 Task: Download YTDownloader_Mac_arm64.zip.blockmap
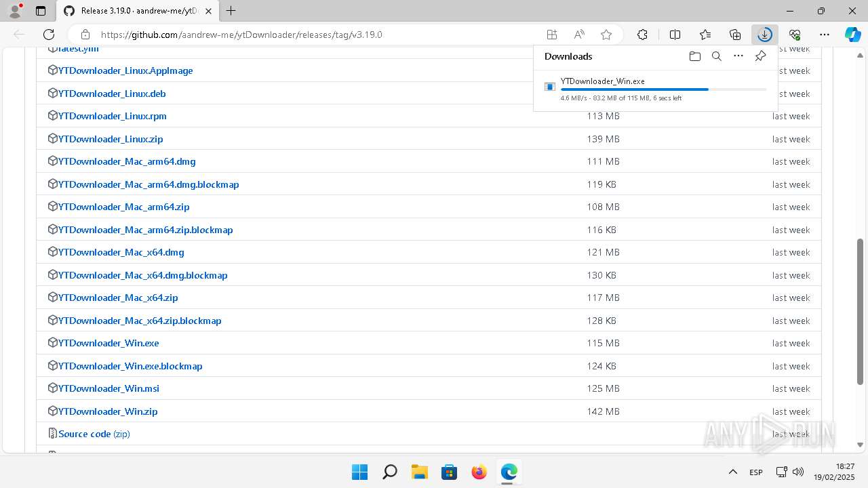[146, 230]
